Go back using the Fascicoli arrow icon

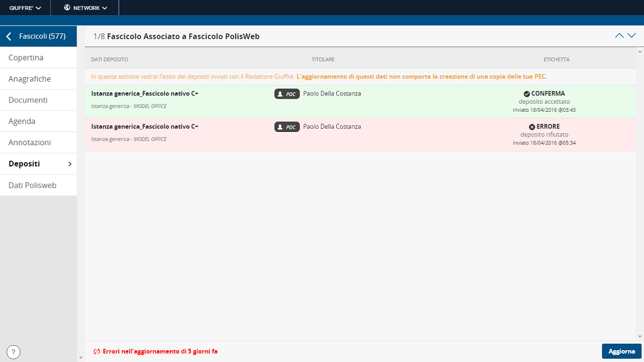(x=9, y=36)
